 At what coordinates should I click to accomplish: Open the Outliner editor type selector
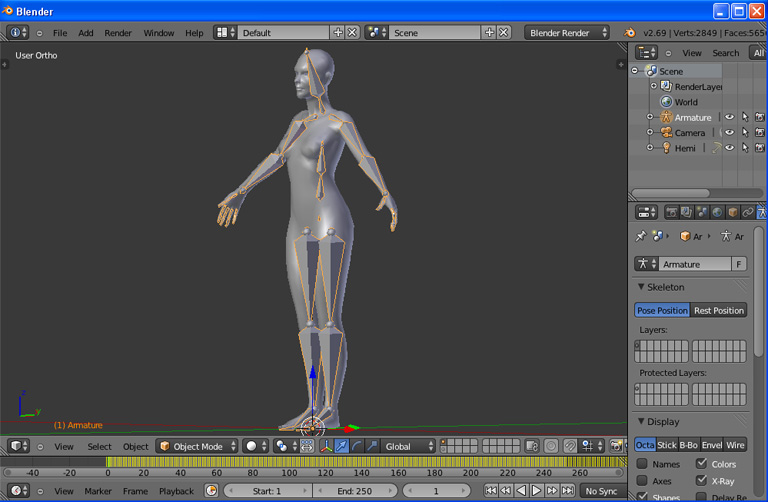(647, 52)
